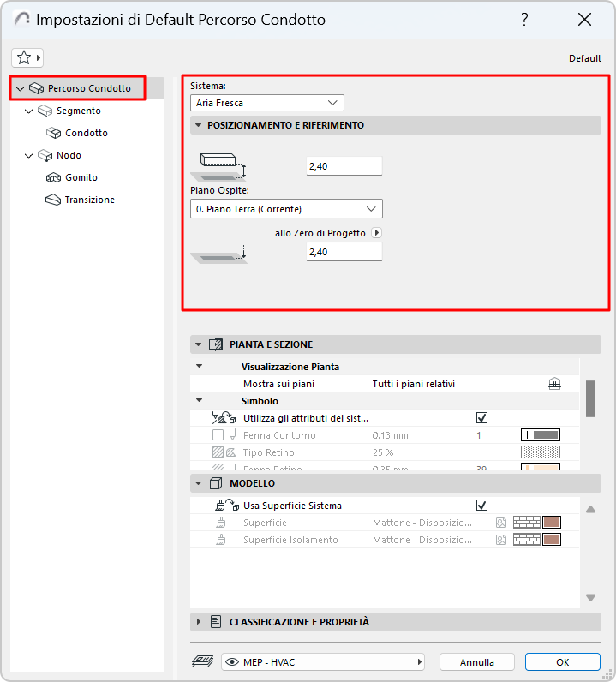Click the Modello list scroll-up arrow
The height and width of the screenshot is (682, 616).
pos(590,509)
